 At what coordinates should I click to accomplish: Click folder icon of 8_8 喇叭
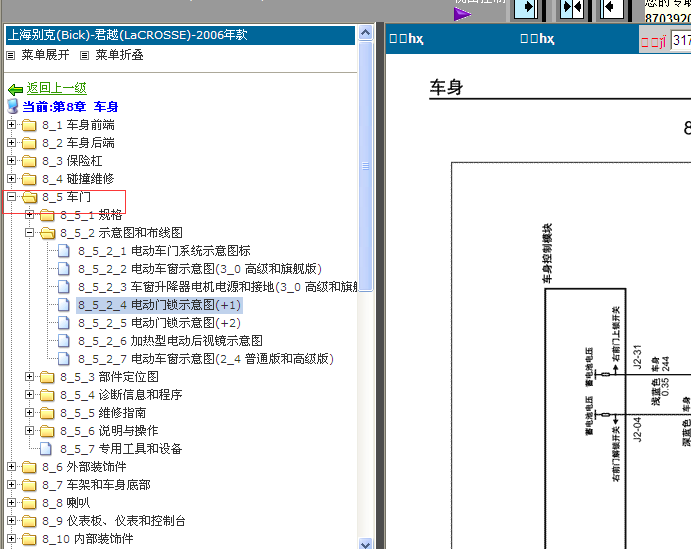(x=29, y=503)
